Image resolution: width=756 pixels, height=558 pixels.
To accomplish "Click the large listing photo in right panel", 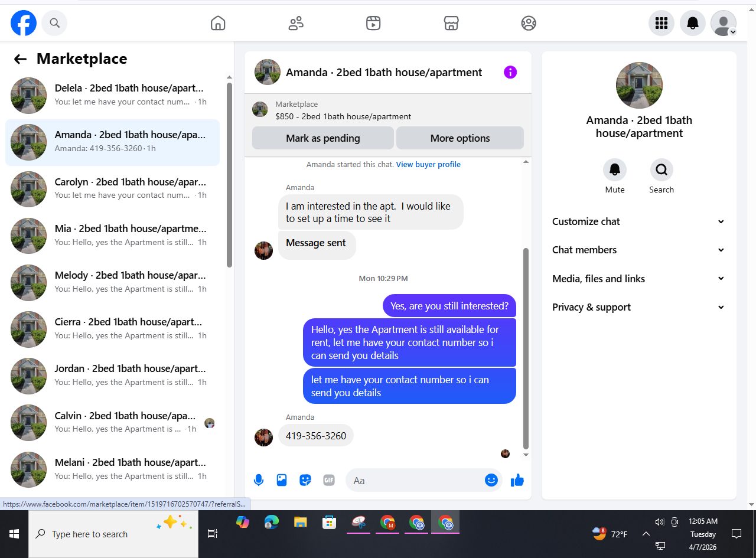I will [x=639, y=86].
